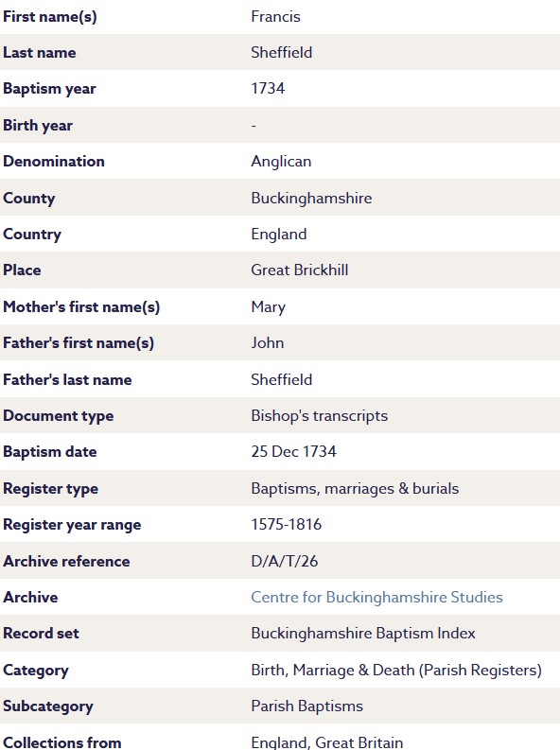Select the father's first name John
This screenshot has width=560, height=750.
click(x=268, y=343)
